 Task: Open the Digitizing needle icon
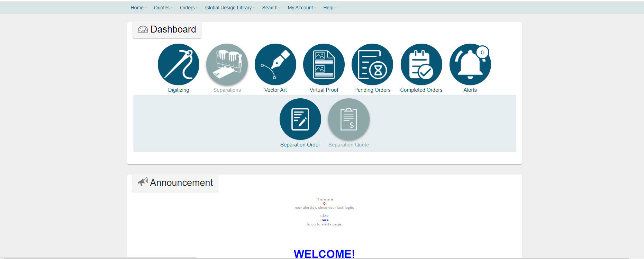[179, 64]
